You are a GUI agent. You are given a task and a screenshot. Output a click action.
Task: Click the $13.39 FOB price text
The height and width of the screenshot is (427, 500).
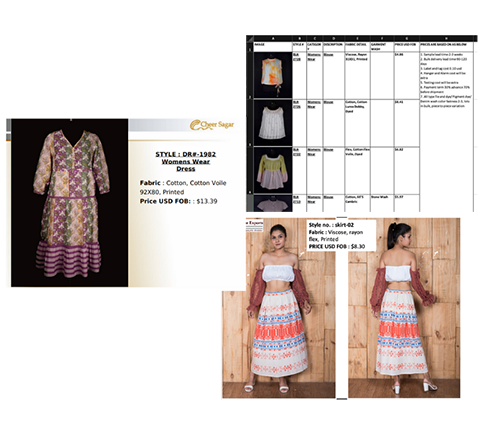tap(207, 201)
